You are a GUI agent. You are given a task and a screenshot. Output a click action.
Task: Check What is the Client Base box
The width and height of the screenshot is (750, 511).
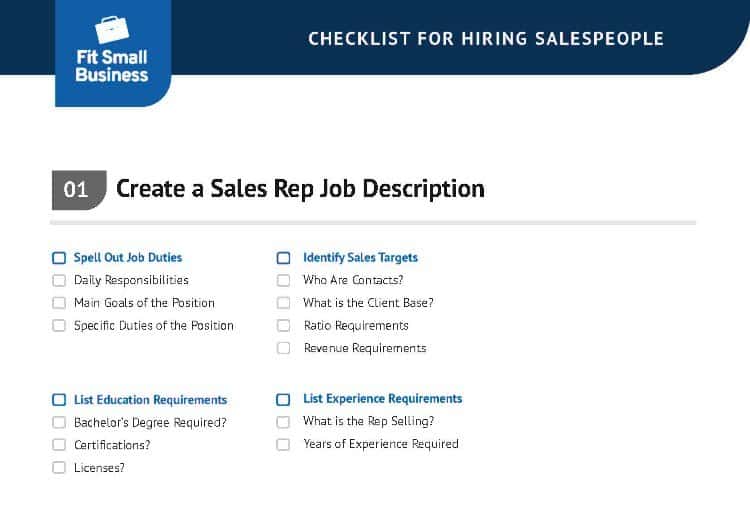click(x=283, y=303)
